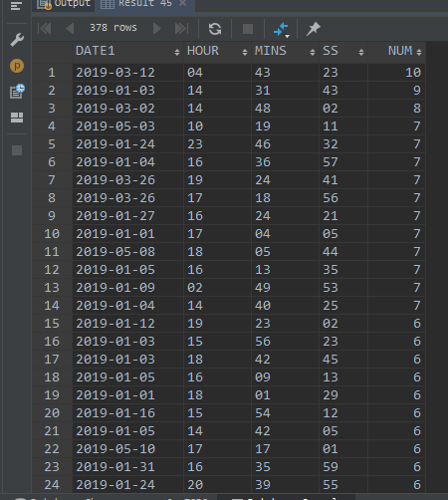Click SS value 29 in row 19
Image resolution: width=448 pixels, height=500 pixels.
point(343,395)
